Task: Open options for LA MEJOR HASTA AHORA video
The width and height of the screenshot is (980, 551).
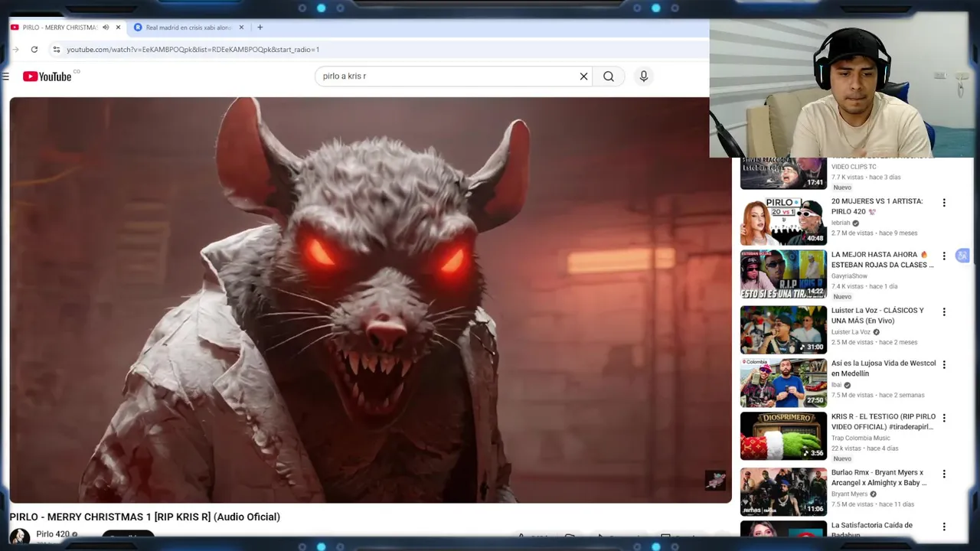Action: pyautogui.click(x=944, y=256)
